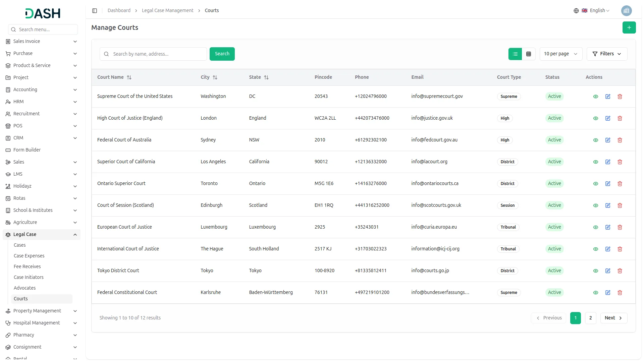644x362 pixels.
Task: Click delete icon for Ontario Superior Court
Action: coord(620,183)
